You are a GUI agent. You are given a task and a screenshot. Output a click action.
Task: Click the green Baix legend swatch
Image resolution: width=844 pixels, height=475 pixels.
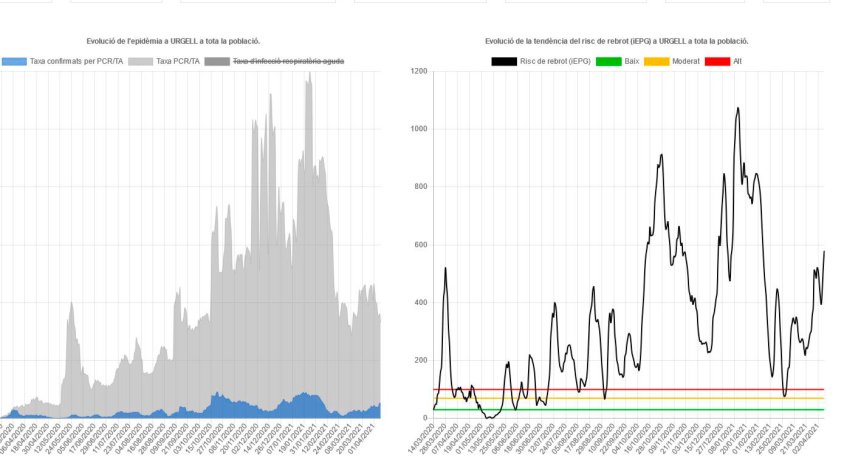pyautogui.click(x=608, y=62)
